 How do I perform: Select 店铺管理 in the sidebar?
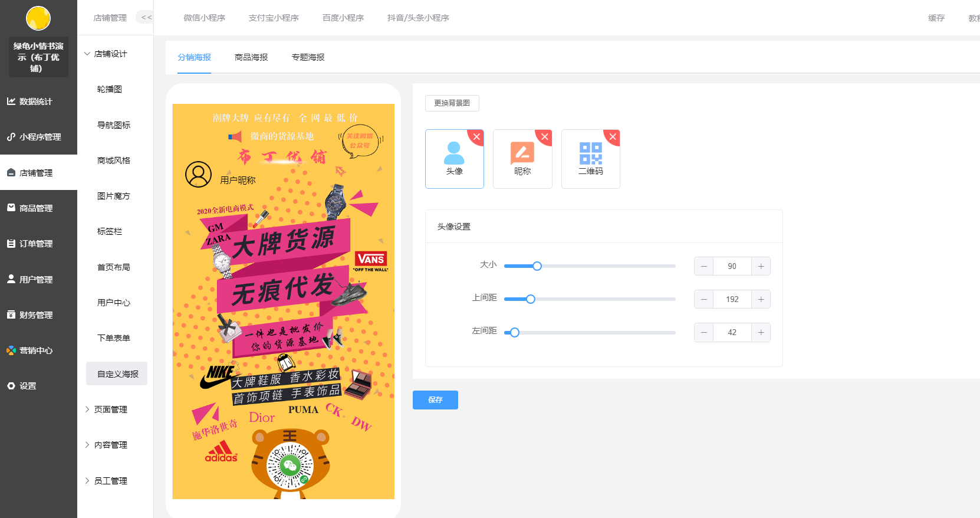(x=38, y=172)
